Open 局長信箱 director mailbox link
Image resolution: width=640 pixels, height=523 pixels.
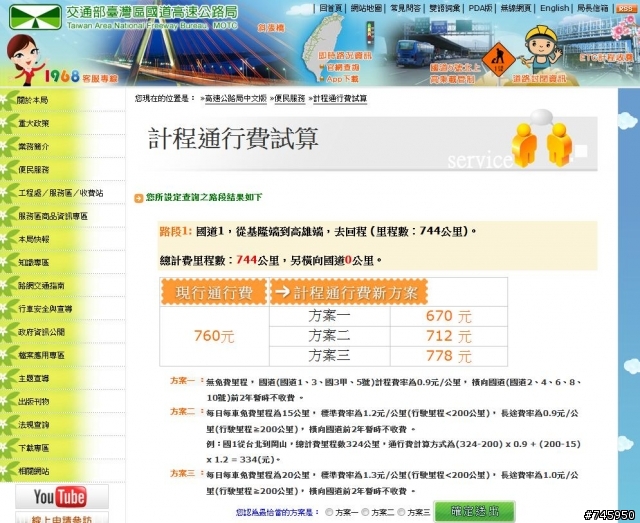[592, 8]
